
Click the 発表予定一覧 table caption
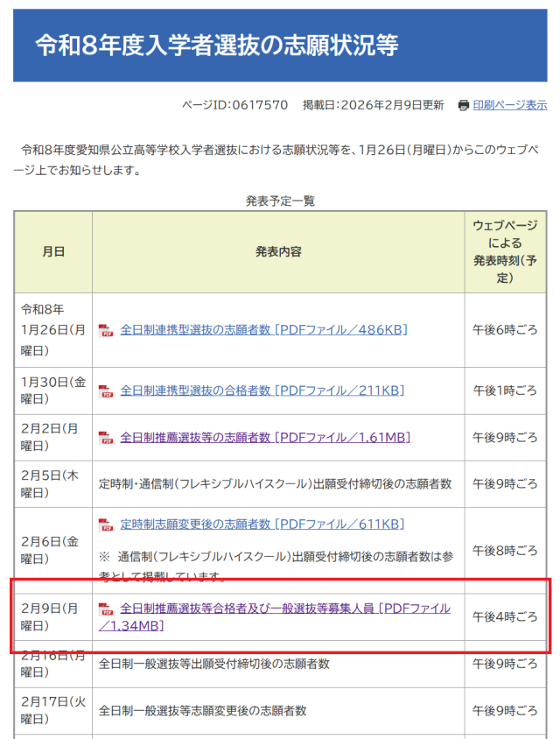tap(280, 201)
